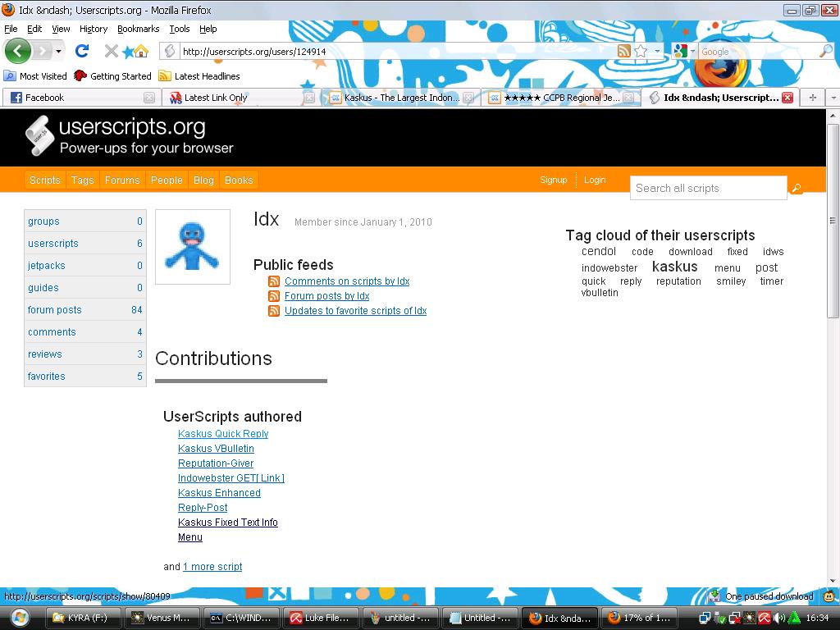Open the userscripts sidebar entry

[85, 243]
